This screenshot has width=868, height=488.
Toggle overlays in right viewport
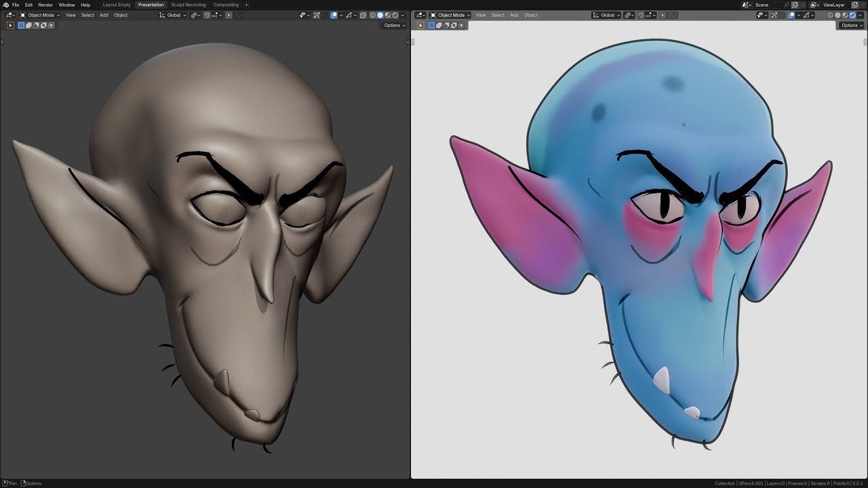[791, 15]
